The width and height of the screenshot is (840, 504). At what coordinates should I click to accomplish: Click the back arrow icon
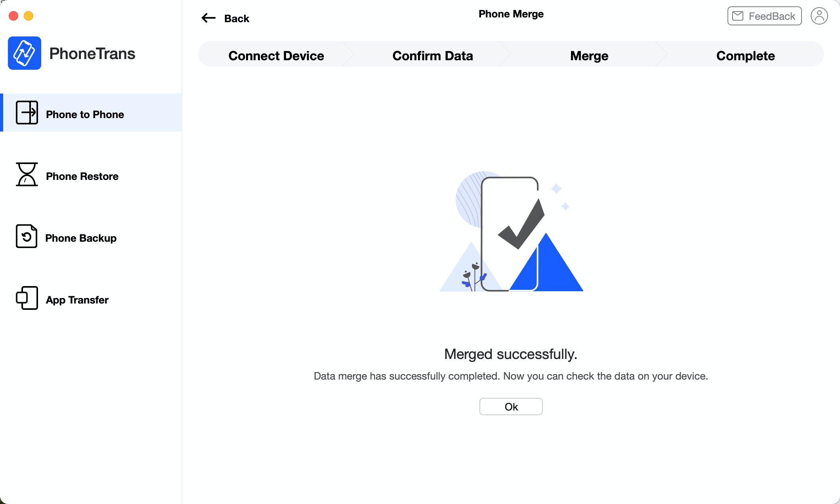point(208,18)
